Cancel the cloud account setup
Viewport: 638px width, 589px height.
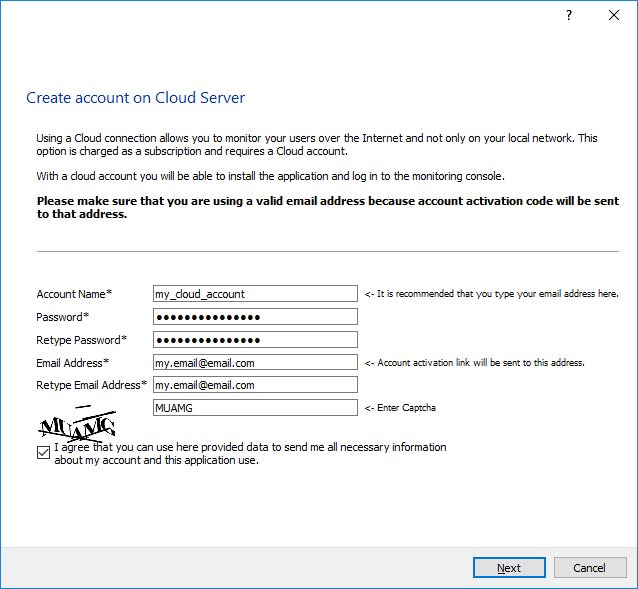(589, 567)
